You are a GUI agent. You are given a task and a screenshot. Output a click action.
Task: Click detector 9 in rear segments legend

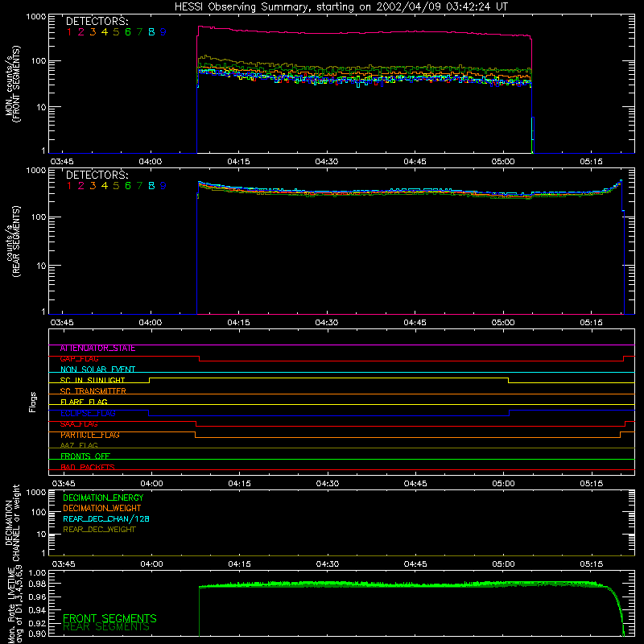point(163,186)
